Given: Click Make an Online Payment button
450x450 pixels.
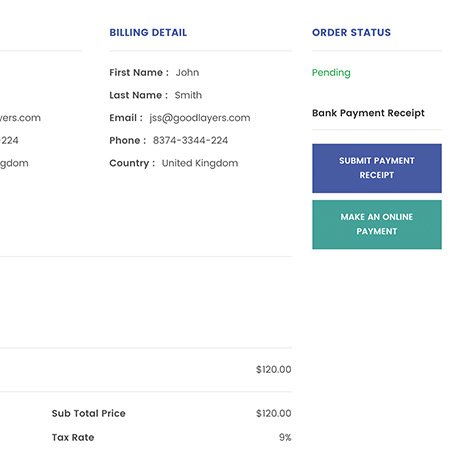Looking at the screenshot, I should [377, 224].
